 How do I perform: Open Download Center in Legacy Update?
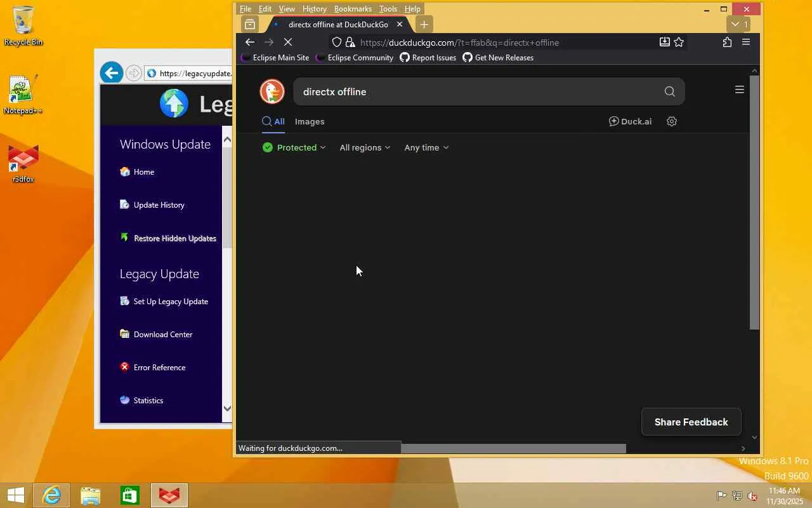pos(156,335)
